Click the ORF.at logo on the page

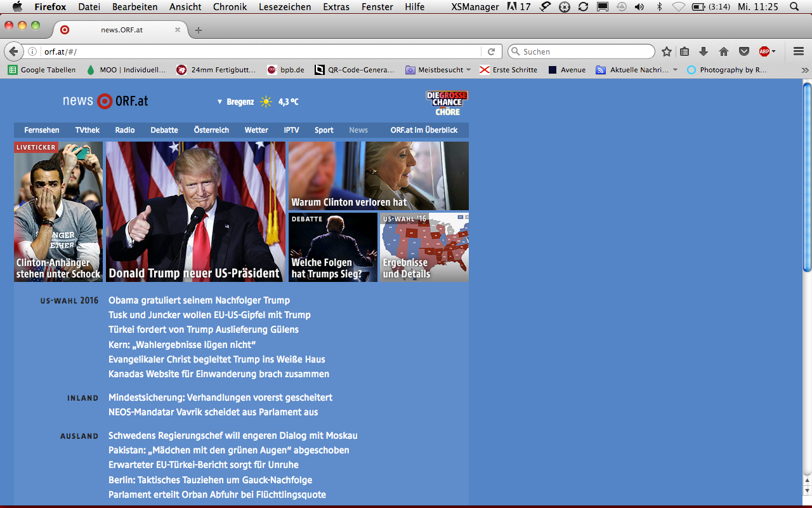(x=105, y=101)
